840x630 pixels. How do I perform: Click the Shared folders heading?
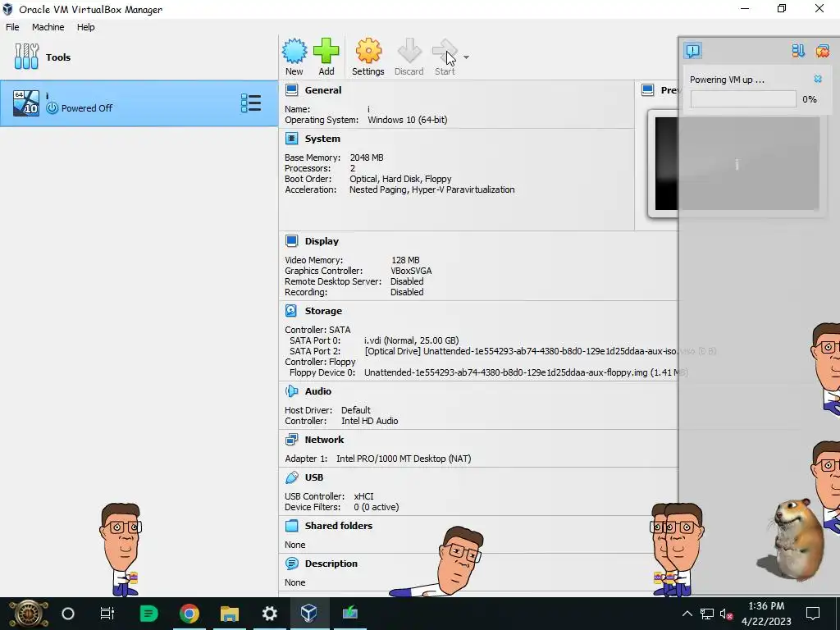[339, 526]
